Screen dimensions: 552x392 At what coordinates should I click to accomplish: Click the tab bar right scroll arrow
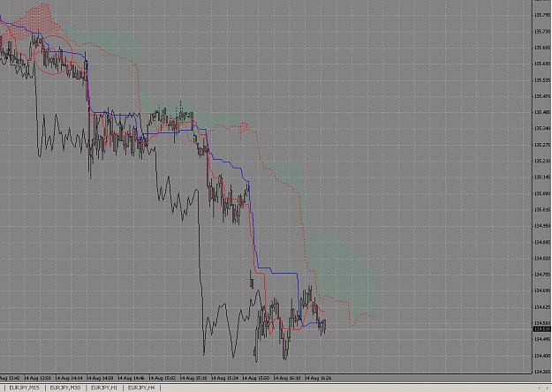[x=548, y=388]
